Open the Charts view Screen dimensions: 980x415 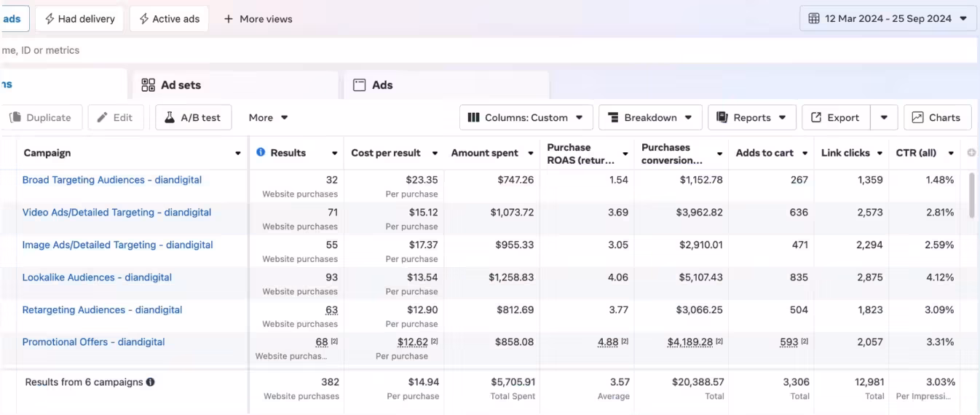(937, 117)
